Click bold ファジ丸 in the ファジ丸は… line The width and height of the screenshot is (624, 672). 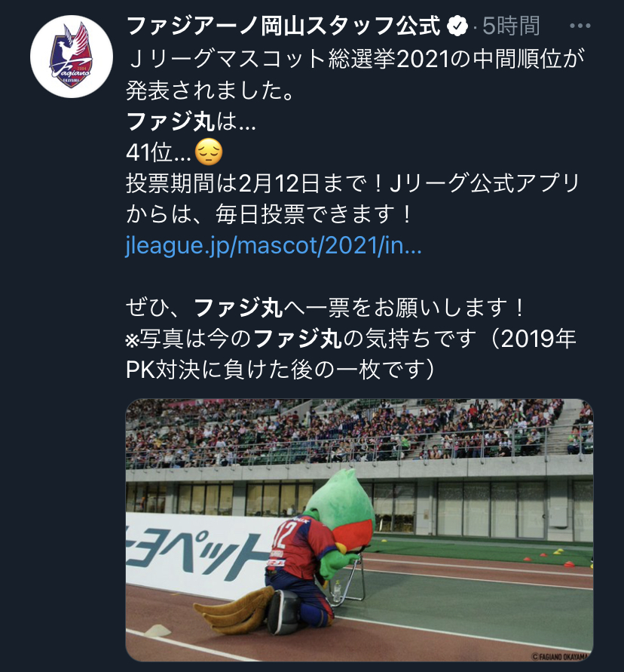point(170,121)
